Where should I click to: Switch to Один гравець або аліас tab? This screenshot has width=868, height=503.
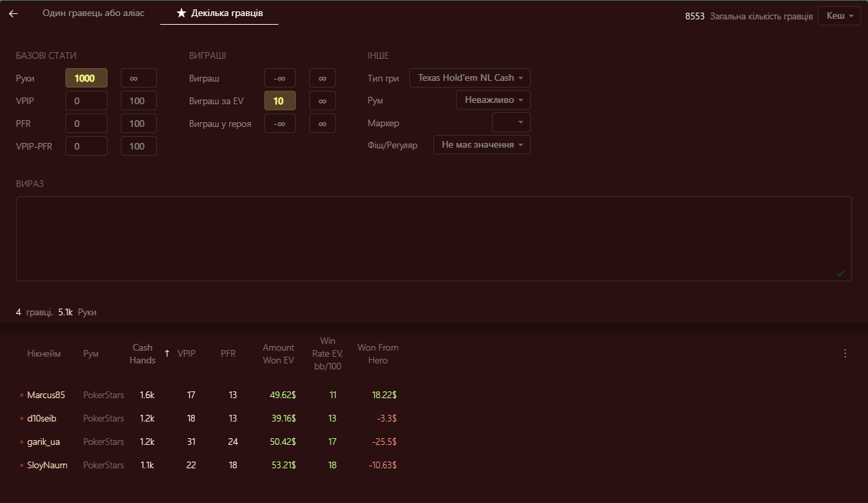[93, 13]
